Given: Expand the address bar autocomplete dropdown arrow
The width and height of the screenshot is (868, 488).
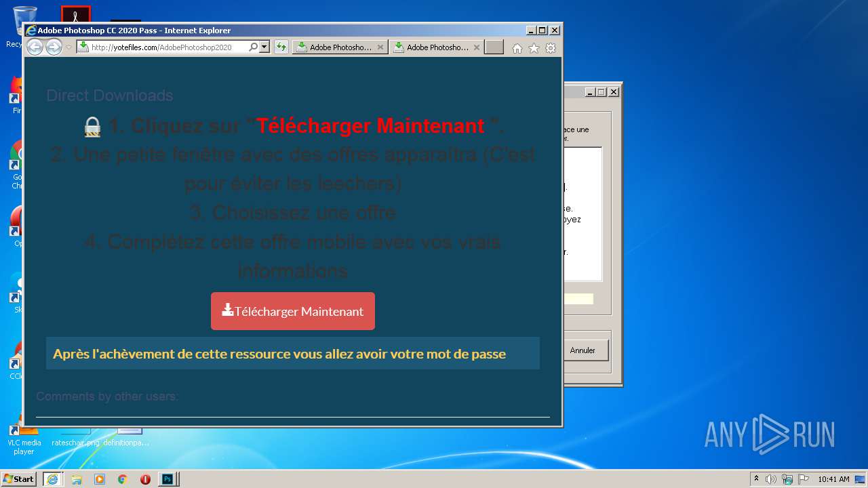Looking at the screenshot, I should (264, 47).
